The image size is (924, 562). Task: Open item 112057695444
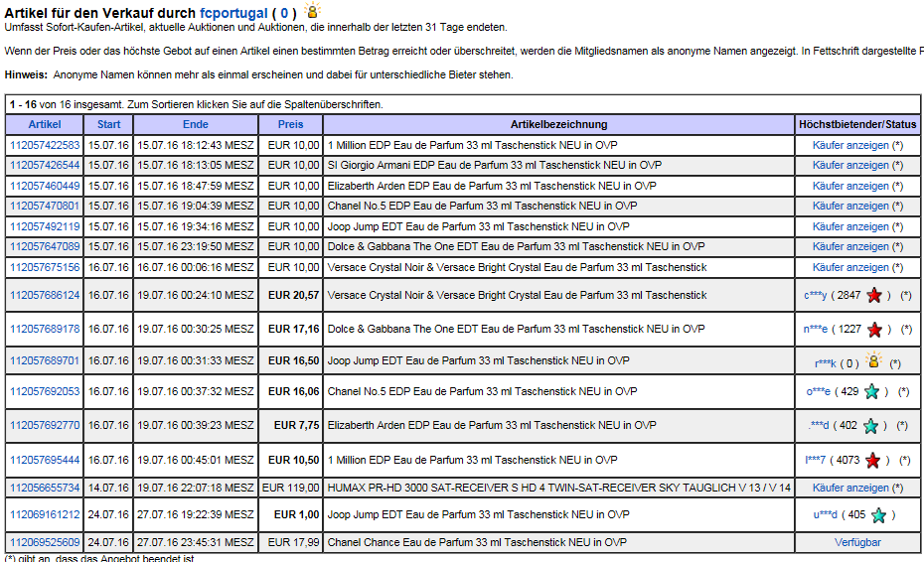point(45,460)
